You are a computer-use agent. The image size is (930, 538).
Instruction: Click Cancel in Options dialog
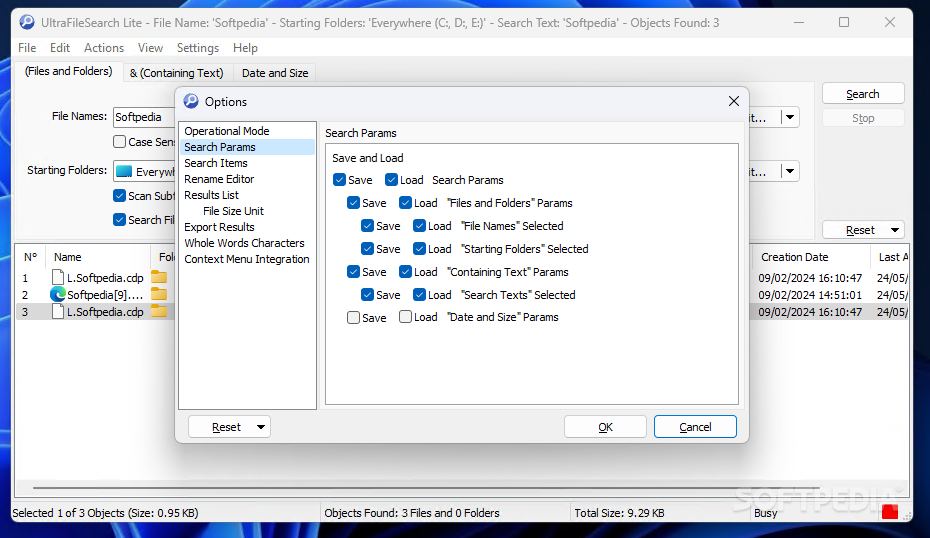695,427
